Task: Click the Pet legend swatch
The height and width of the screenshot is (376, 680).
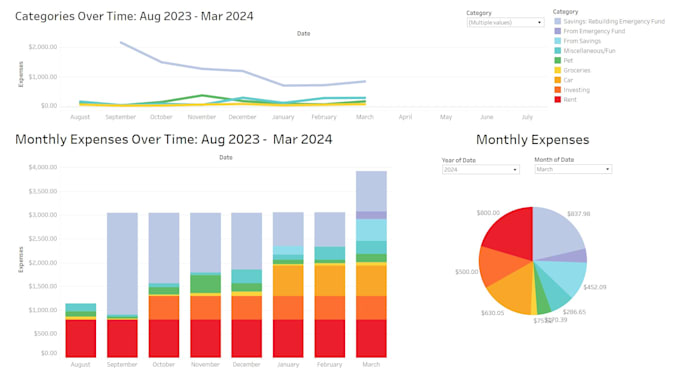Action: pyautogui.click(x=558, y=61)
